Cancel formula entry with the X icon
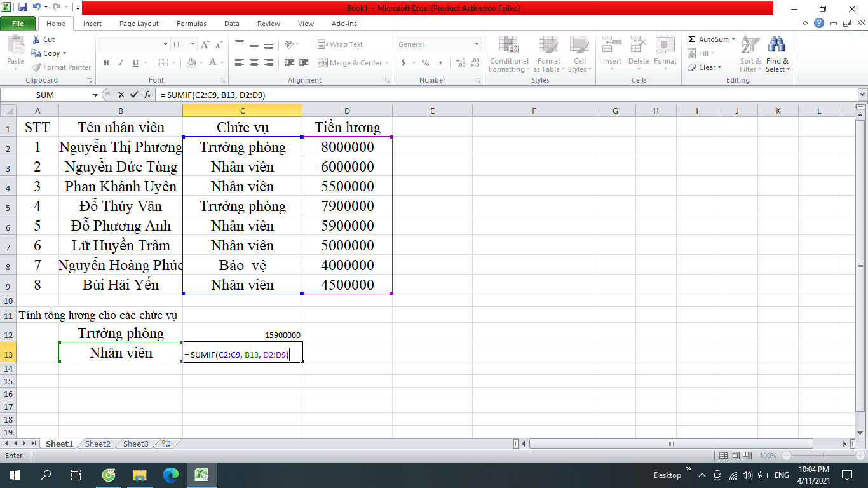868x488 pixels. pos(121,95)
